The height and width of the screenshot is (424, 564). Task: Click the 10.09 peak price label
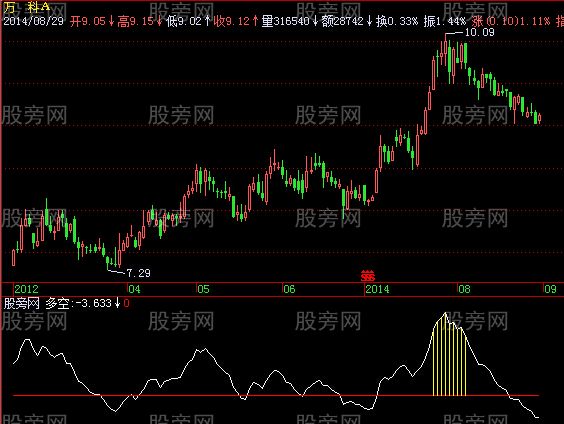click(479, 32)
